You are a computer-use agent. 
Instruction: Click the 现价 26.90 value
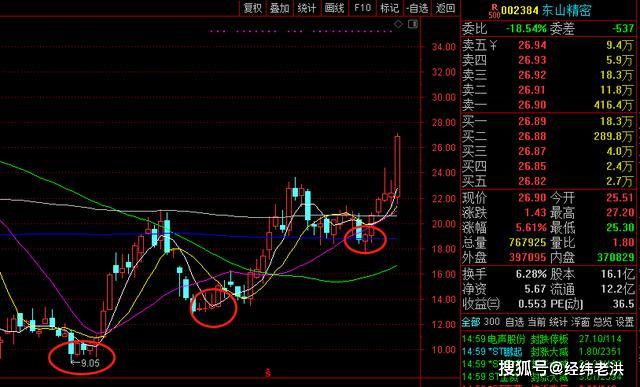click(x=532, y=198)
